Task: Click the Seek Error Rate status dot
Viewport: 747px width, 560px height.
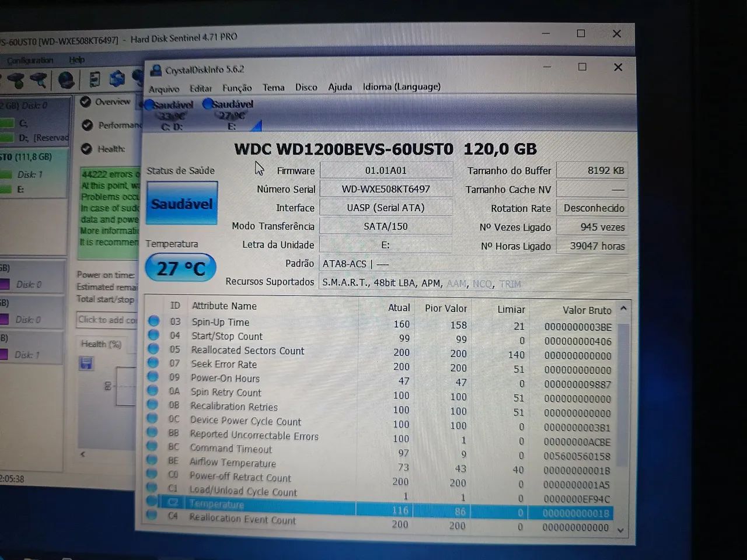Action: 153,363
